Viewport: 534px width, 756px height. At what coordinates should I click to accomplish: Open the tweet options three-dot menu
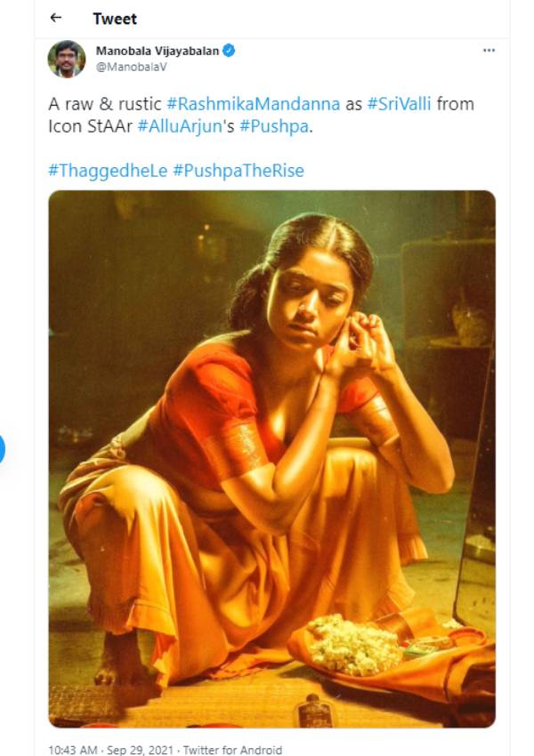[x=488, y=52]
